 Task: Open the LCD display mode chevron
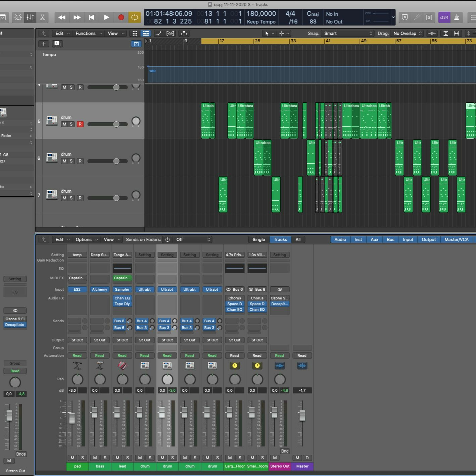(393, 17)
